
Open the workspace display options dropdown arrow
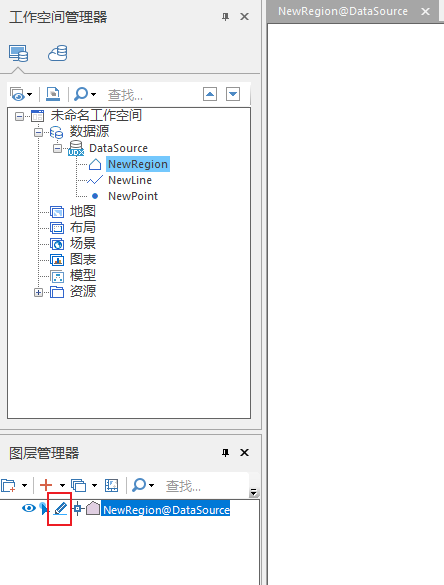click(x=29, y=94)
